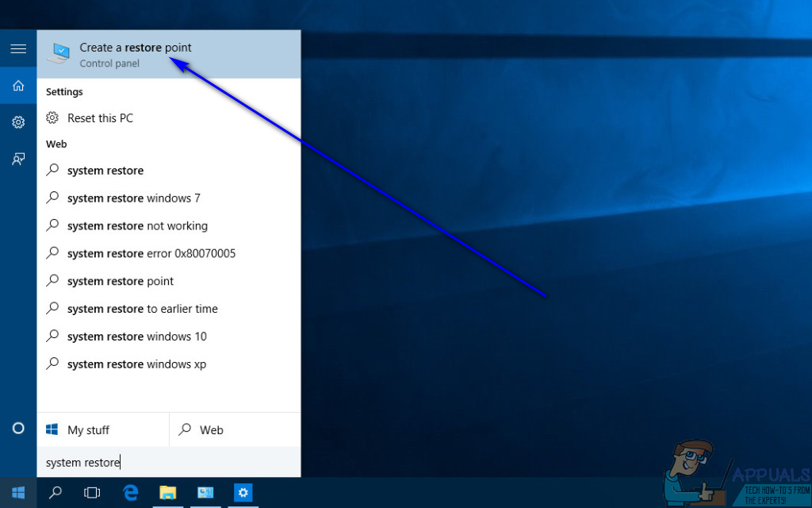Switch to the My stuff search filter
Image resolution: width=812 pixels, height=508 pixels.
click(103, 429)
